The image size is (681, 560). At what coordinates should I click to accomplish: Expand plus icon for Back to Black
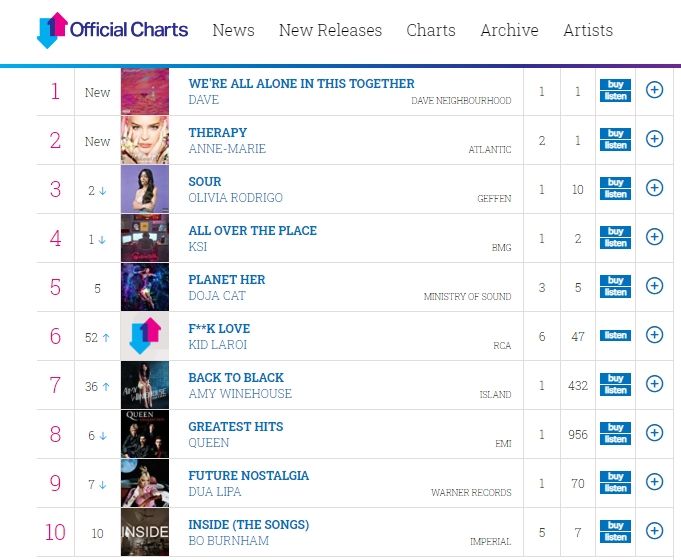pos(654,384)
